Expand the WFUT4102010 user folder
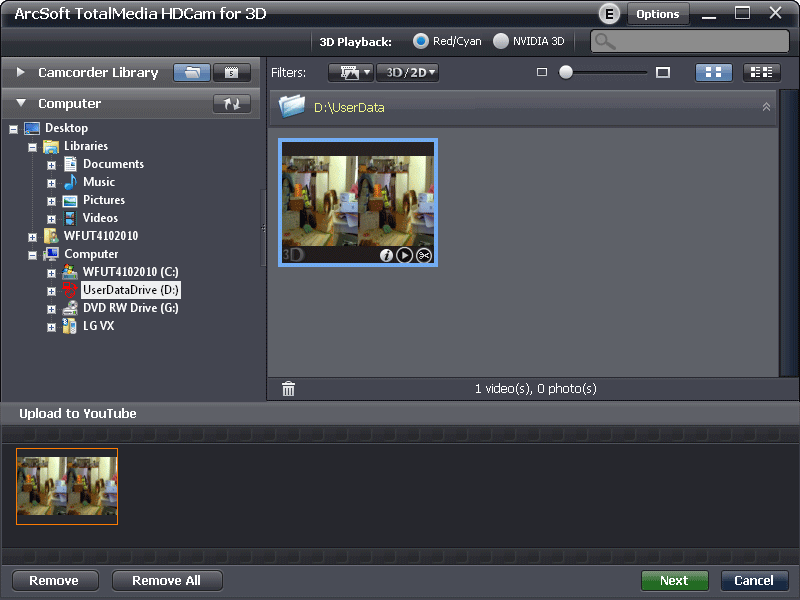 [33, 237]
